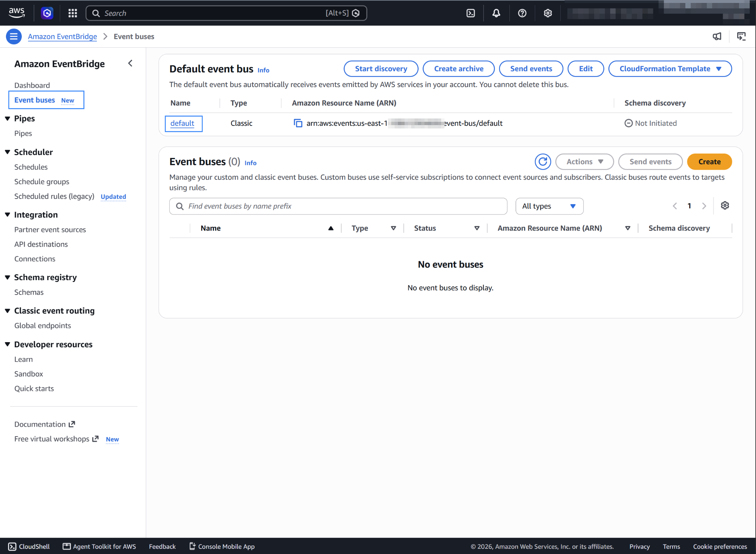Click the Amazon EventBridge breadcrumb link

point(62,37)
